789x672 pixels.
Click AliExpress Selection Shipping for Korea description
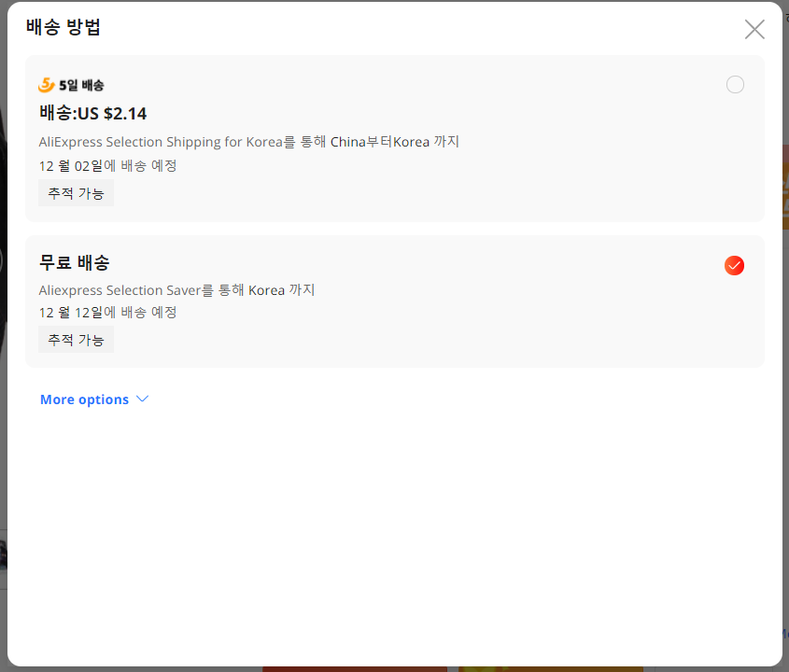pyautogui.click(x=249, y=142)
